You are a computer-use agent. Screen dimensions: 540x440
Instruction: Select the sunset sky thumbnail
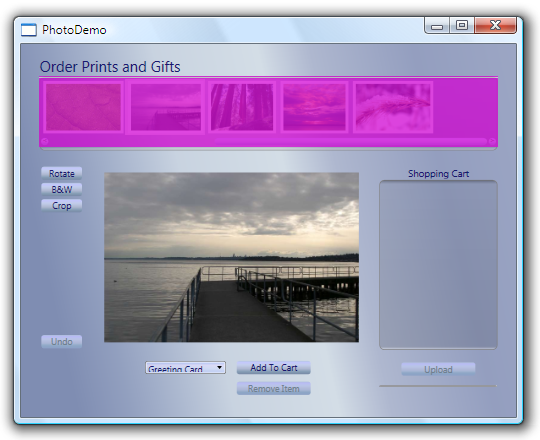tap(314, 107)
